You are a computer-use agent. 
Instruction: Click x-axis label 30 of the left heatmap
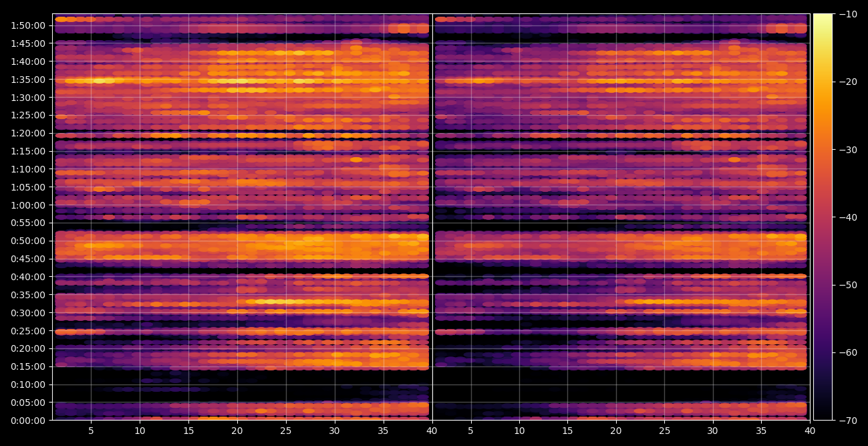[x=335, y=431]
